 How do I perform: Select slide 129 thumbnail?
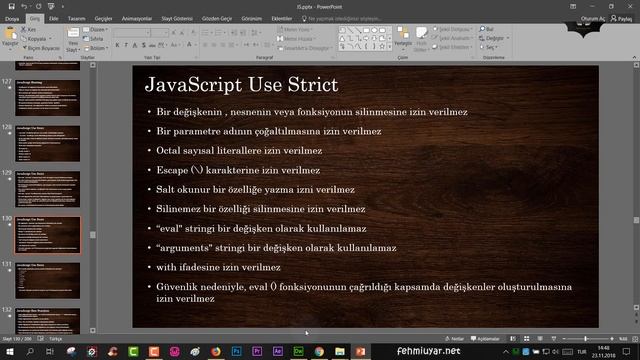pos(48,189)
